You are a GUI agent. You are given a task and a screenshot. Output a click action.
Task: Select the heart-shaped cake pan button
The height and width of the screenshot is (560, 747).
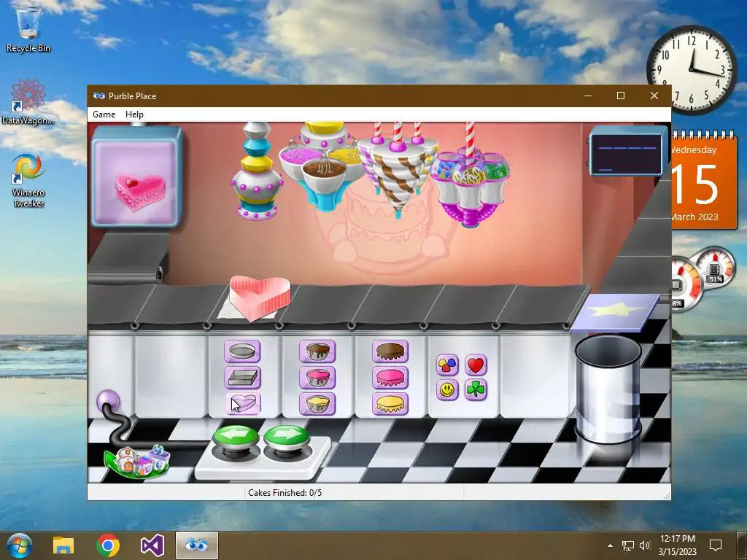click(242, 404)
